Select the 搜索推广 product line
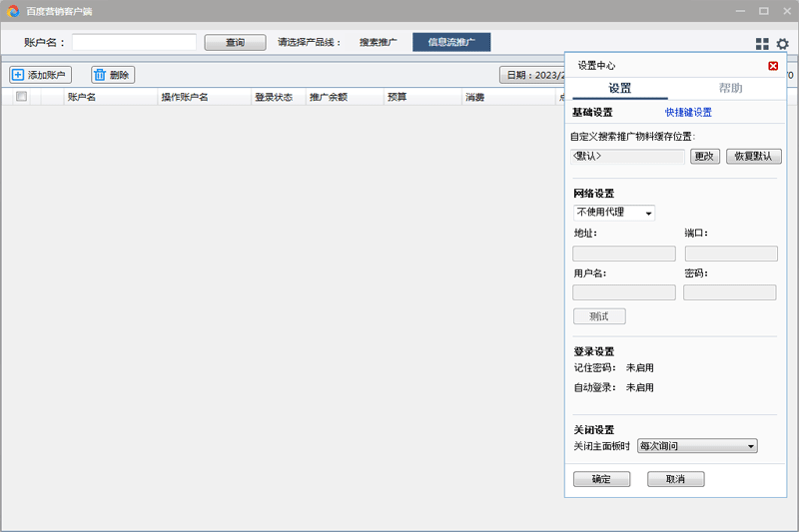Image resolution: width=799 pixels, height=532 pixels. point(379,43)
